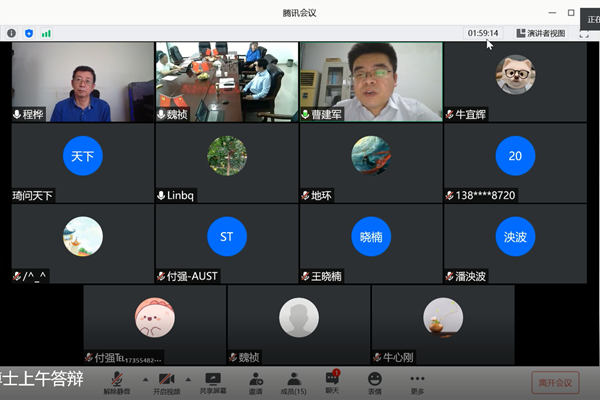Unmute microphone with 解除静音 button
The width and height of the screenshot is (600, 400).
coord(117,382)
